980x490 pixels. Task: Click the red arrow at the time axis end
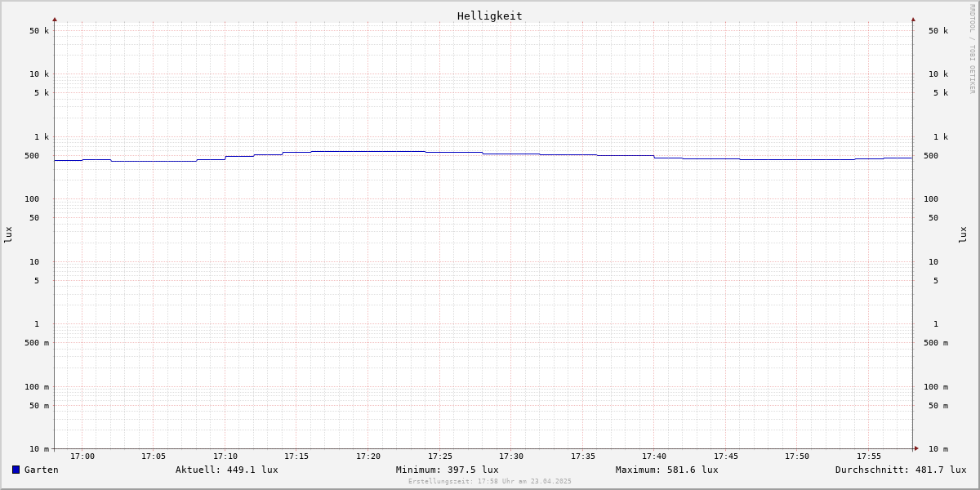916,448
